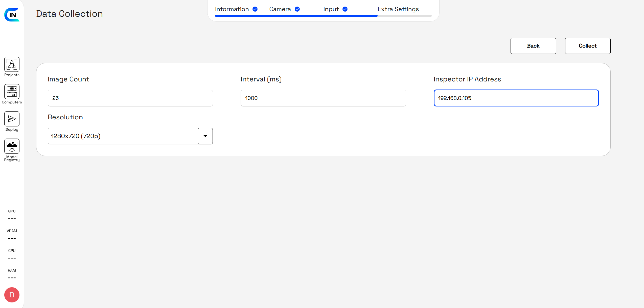Click Back to return to previous step
Viewport: 644px width, 308px height.
(533, 46)
